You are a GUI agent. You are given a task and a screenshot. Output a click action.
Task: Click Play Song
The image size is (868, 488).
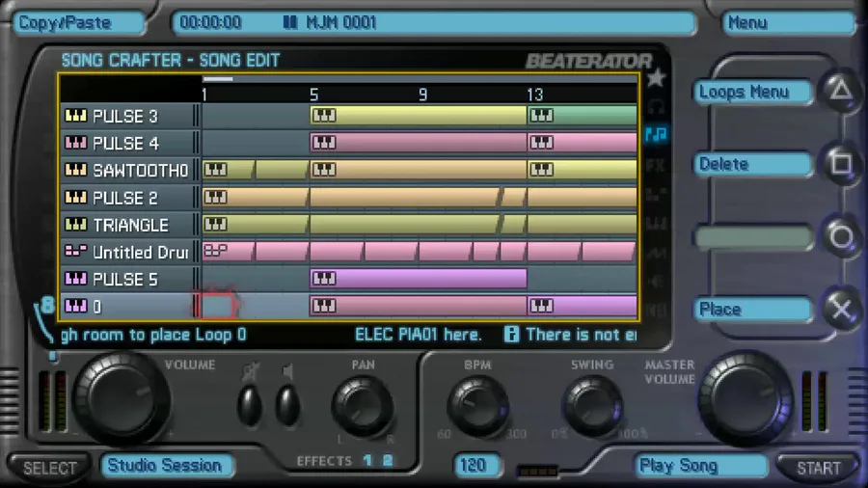(x=701, y=466)
